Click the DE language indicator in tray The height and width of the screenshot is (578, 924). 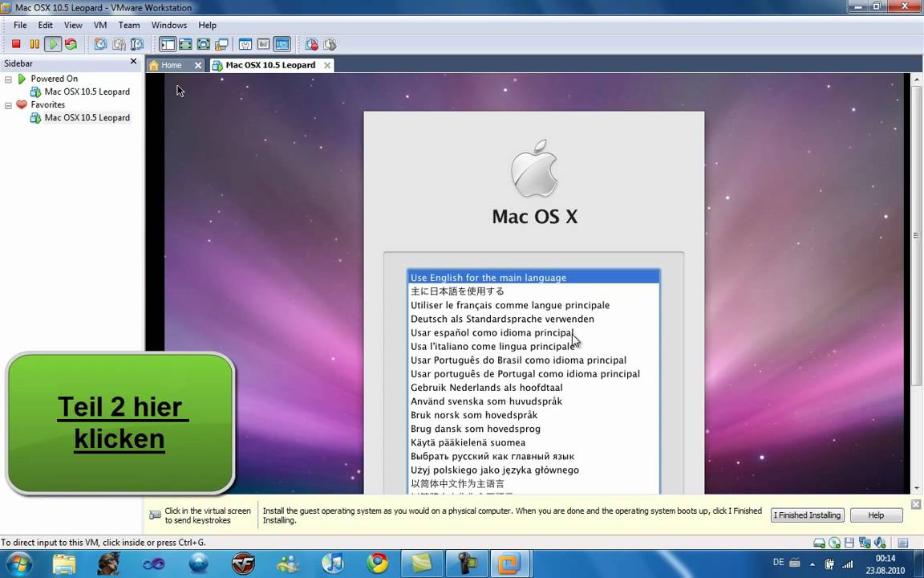[x=779, y=563]
